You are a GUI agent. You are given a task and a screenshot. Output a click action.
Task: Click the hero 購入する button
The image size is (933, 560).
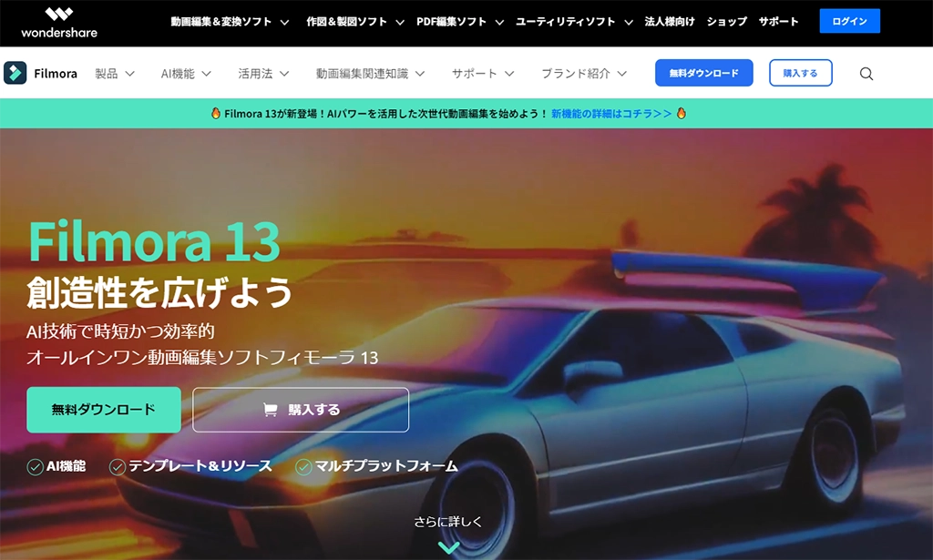tap(301, 410)
